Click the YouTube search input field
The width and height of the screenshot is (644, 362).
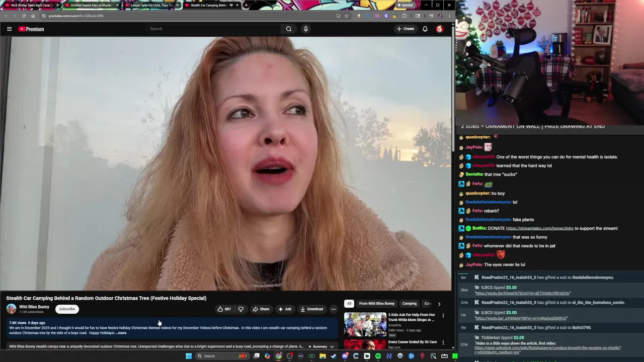[214, 29]
